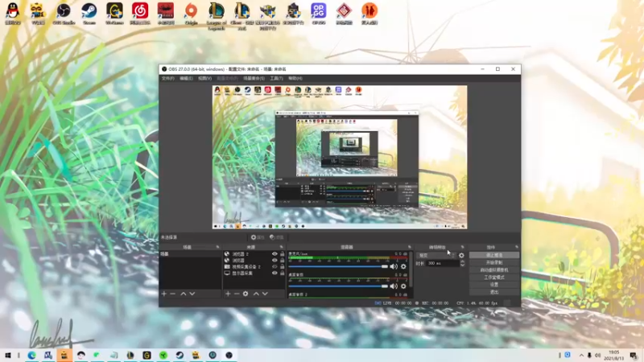Open the NetEase Cloud Music red shortcut
Image resolution: width=644 pixels, height=362 pixels.
point(140,14)
